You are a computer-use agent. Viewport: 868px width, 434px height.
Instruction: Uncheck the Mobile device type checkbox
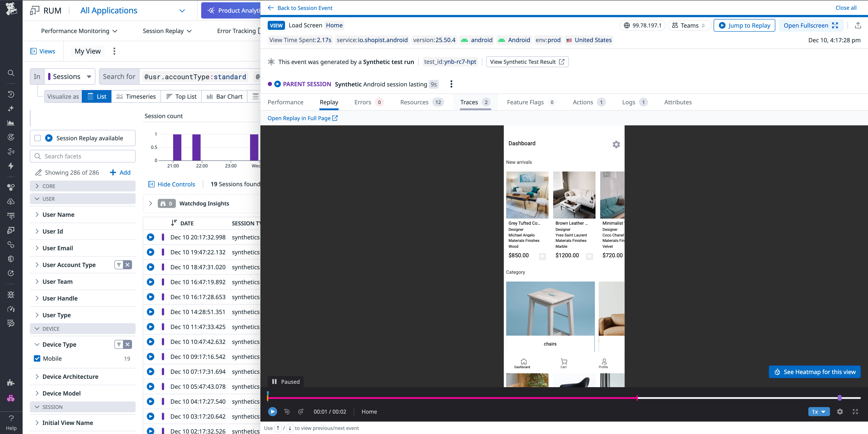tap(37, 358)
